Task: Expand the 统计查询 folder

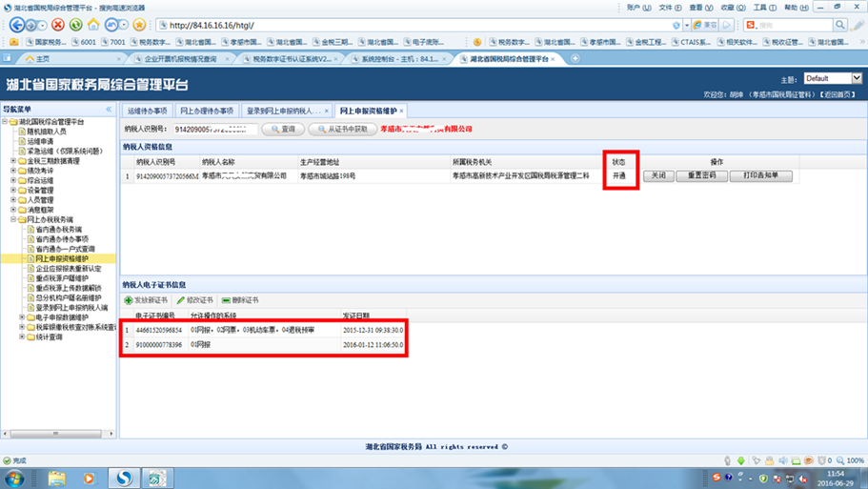Action: [x=22, y=336]
